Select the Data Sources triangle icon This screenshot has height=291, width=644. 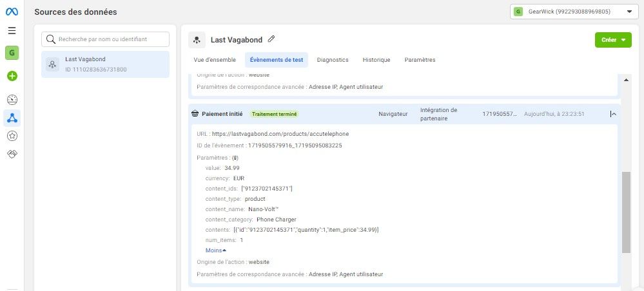(12, 118)
